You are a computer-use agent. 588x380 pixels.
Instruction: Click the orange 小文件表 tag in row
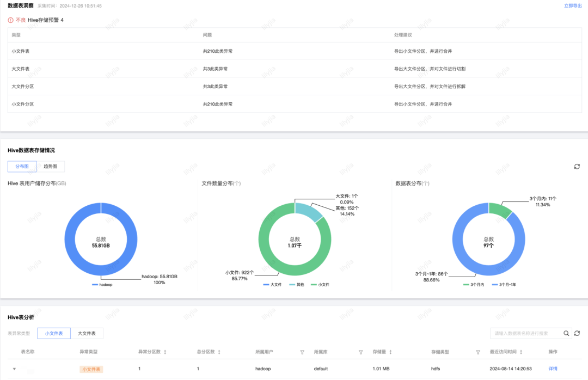pyautogui.click(x=91, y=370)
